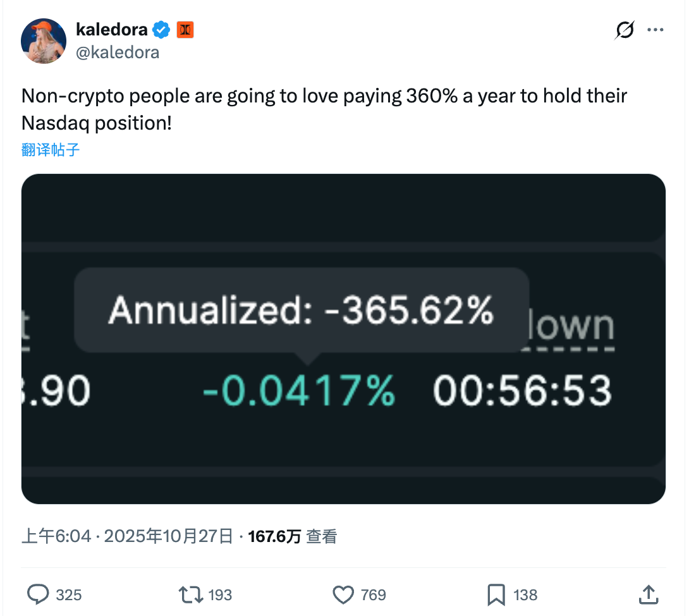
Task: Click the blue verified checkmark badge
Action: [x=162, y=29]
